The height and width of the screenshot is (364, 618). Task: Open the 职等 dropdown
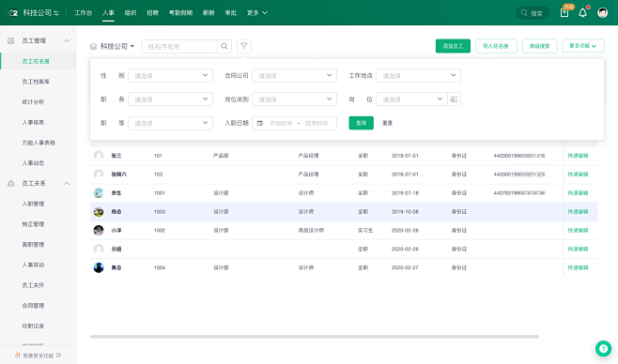click(170, 123)
